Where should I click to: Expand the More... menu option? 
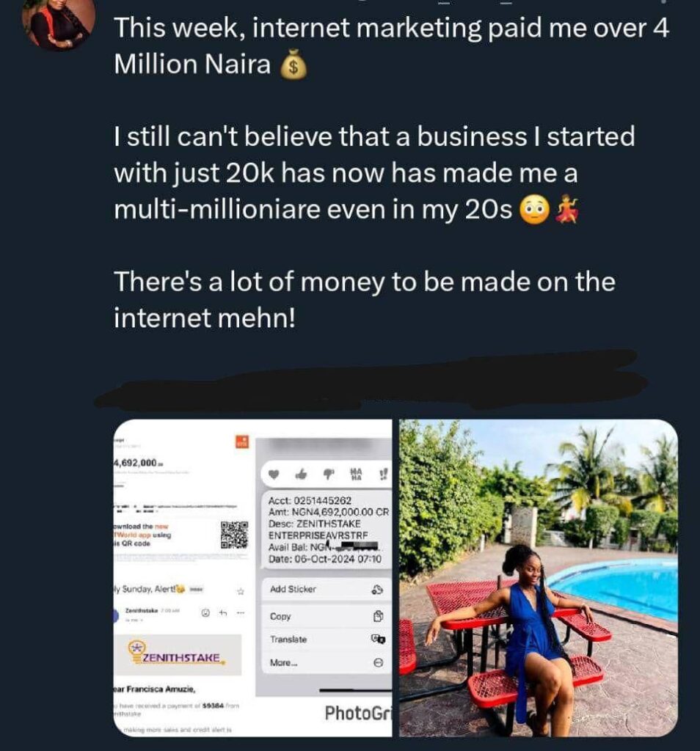323,663
